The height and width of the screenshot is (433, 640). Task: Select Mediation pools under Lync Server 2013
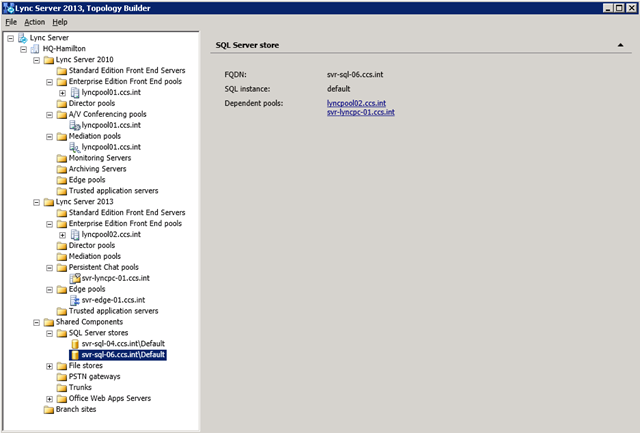click(95, 257)
